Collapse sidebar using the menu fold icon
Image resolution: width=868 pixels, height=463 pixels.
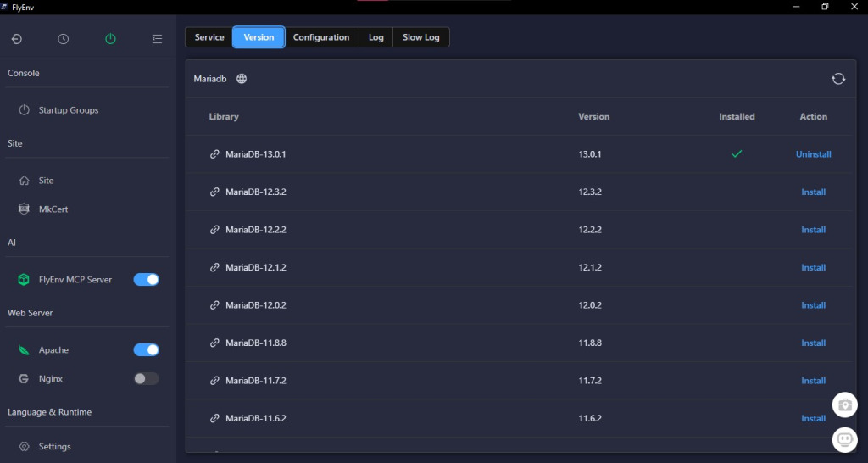point(157,39)
